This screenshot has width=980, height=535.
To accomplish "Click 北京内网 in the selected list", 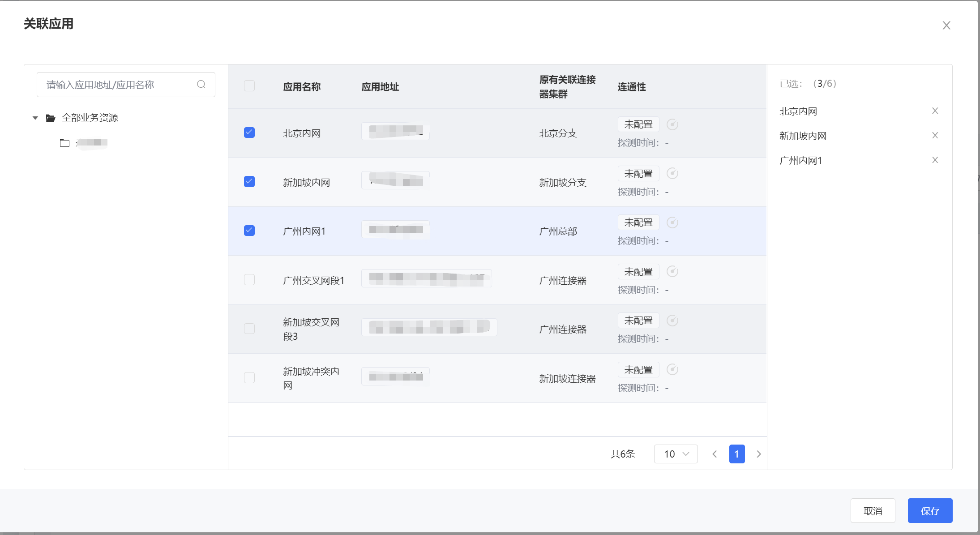I will pos(798,111).
